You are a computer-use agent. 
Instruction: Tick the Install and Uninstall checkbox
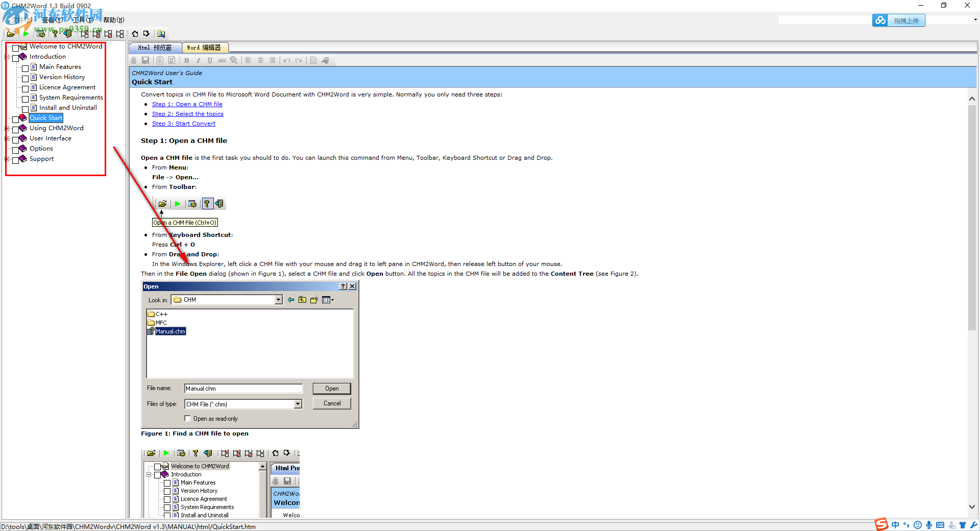pyautogui.click(x=26, y=109)
